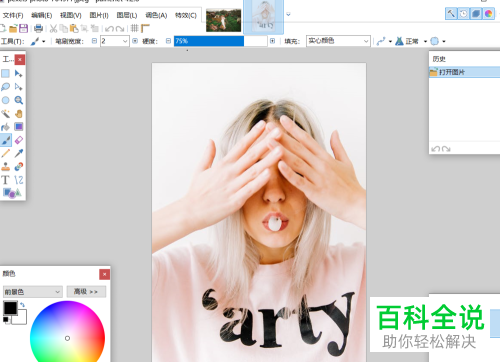Select the Move Selection tool

(x=19, y=87)
